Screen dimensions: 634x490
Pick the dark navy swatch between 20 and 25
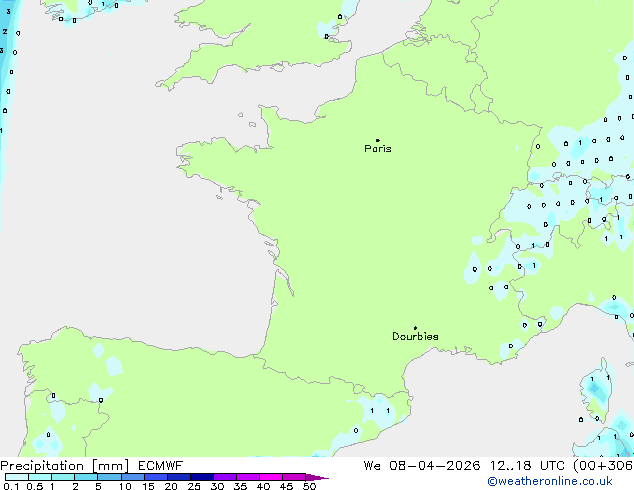(x=179, y=477)
